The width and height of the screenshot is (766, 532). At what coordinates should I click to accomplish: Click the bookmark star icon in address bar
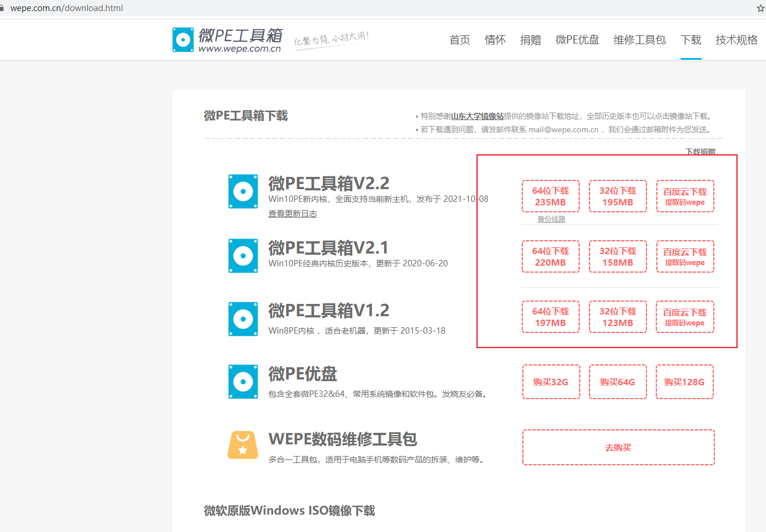[760, 8]
